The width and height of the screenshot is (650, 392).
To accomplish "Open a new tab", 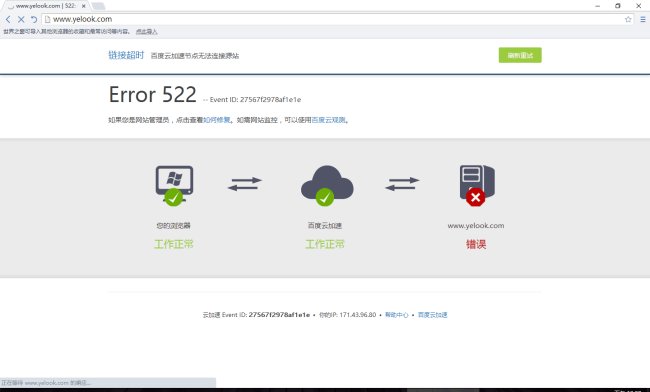I will click(98, 6).
